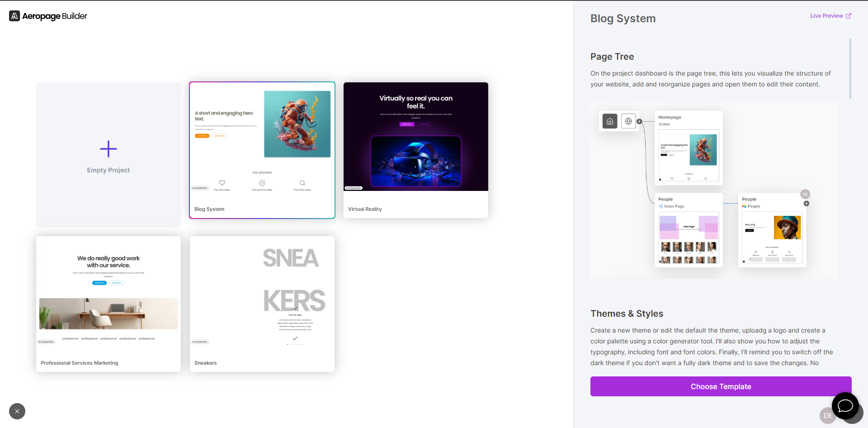868x428 pixels.
Task: Click the Virtual Reality card label
Action: tap(365, 209)
